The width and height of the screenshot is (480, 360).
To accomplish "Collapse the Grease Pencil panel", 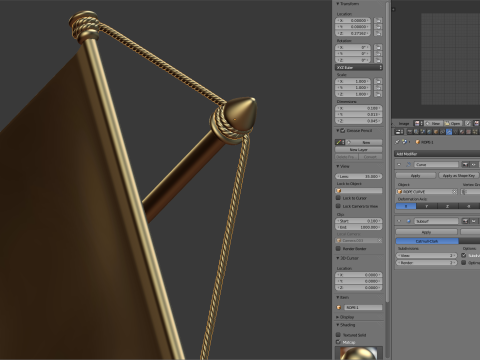I will coord(337,131).
